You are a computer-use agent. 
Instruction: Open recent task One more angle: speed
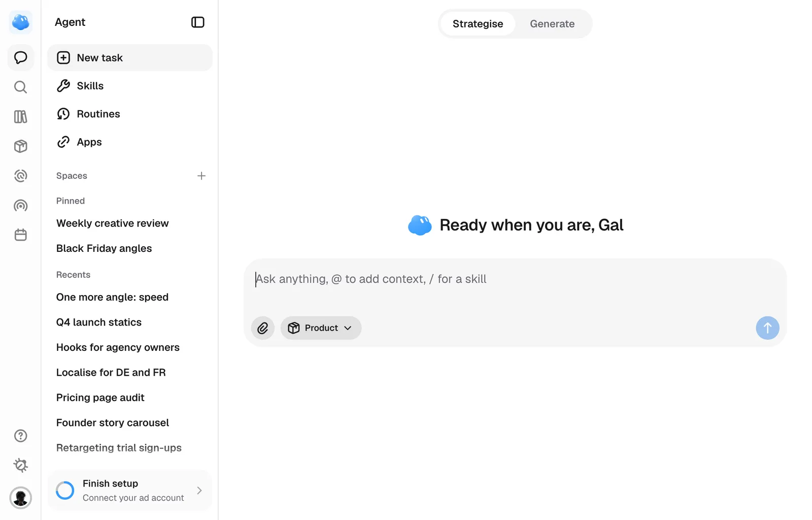(130, 297)
